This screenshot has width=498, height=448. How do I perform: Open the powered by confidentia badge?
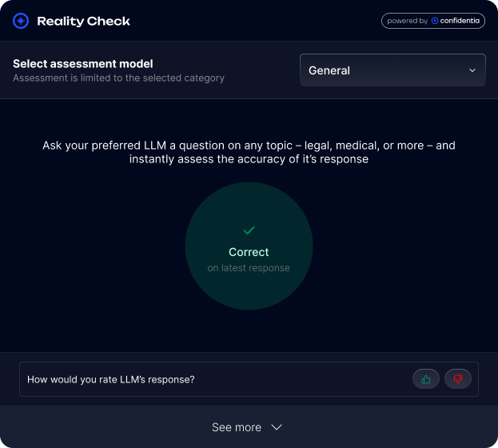coord(433,21)
